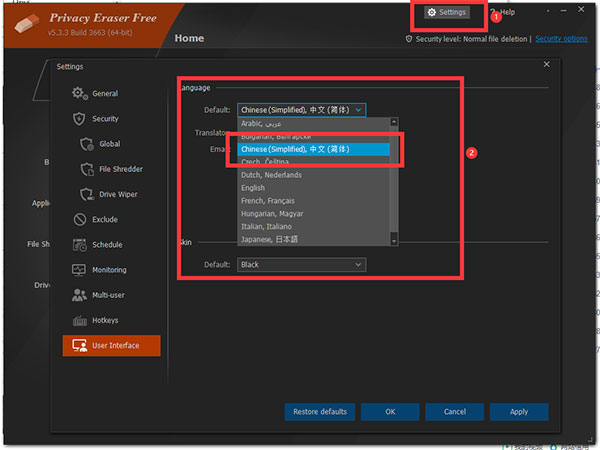600x450 pixels.
Task: Click Restore defaults button
Action: pyautogui.click(x=320, y=412)
